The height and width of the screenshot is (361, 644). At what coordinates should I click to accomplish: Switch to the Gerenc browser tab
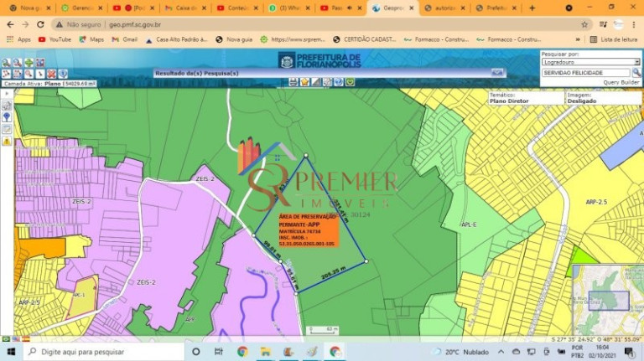pos(82,8)
